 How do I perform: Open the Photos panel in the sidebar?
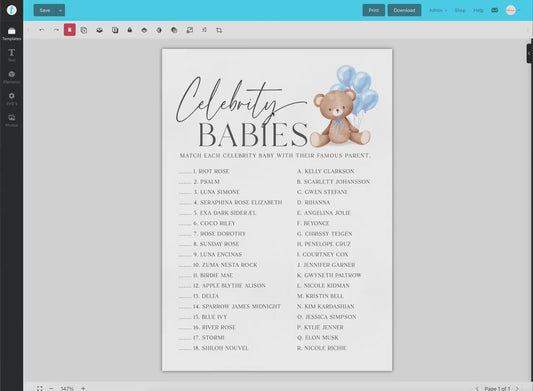point(12,121)
